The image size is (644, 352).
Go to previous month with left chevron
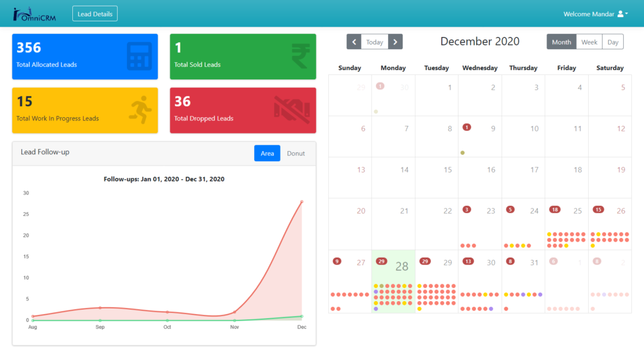point(354,42)
